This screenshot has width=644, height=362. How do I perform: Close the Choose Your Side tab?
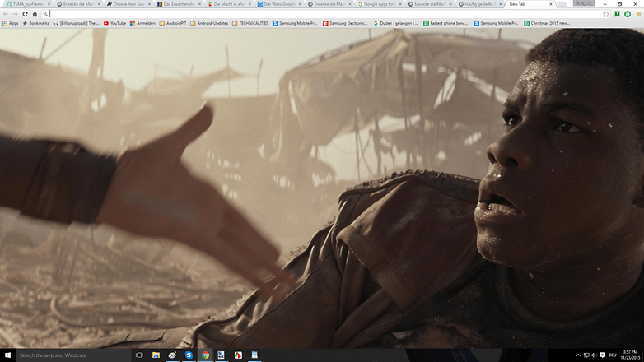[x=149, y=4]
